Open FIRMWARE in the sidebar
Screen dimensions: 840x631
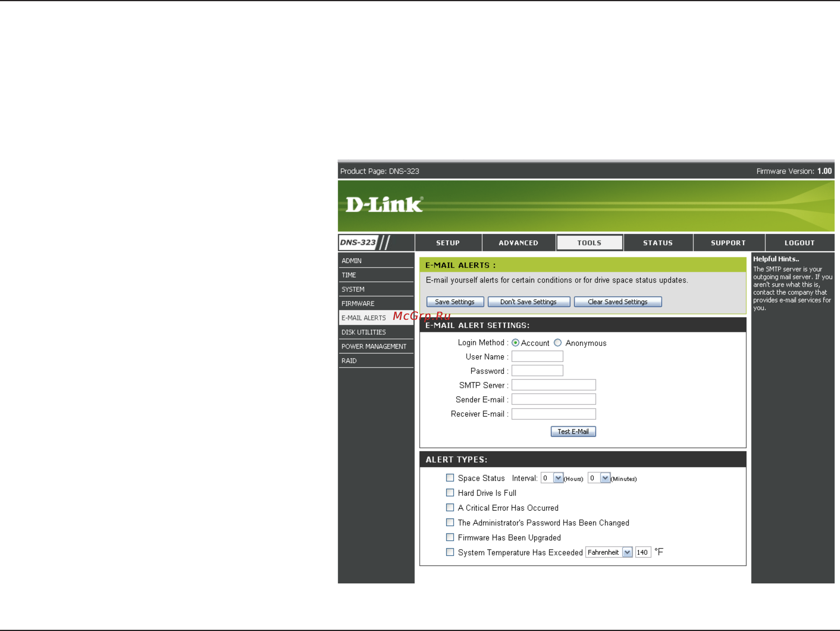click(x=376, y=304)
